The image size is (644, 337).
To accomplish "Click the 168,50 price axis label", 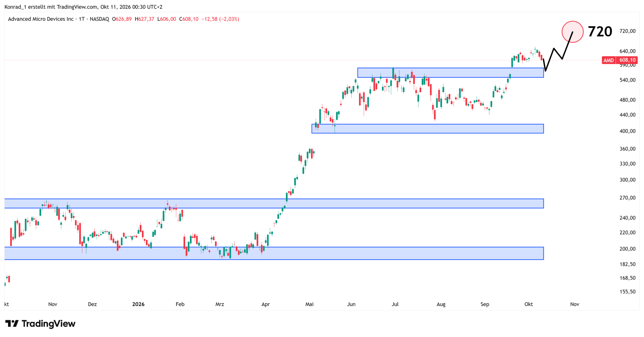I will tap(627, 278).
